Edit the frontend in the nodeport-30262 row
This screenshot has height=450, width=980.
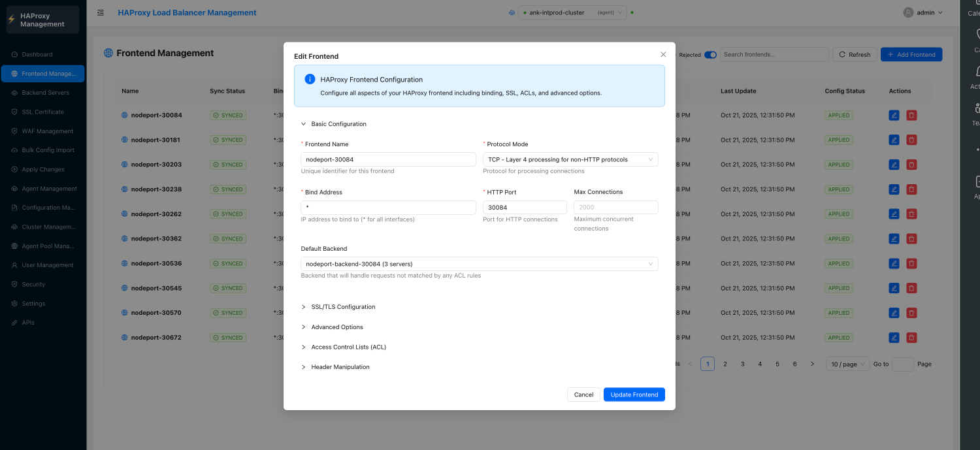tap(894, 214)
